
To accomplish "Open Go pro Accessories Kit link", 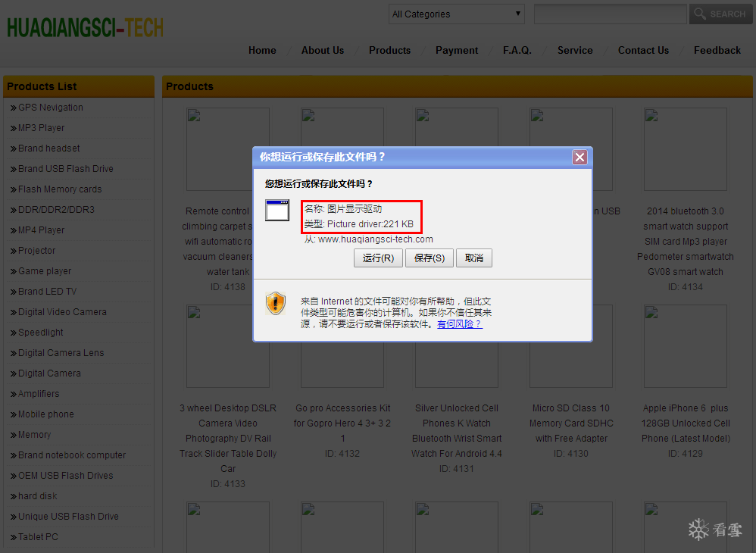I will [x=342, y=423].
